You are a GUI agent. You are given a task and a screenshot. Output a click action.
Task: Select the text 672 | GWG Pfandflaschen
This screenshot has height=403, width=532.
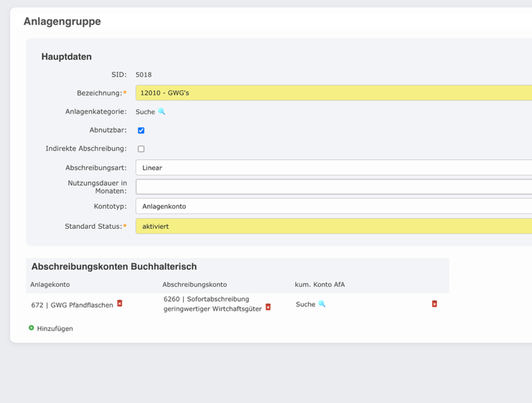pos(72,305)
